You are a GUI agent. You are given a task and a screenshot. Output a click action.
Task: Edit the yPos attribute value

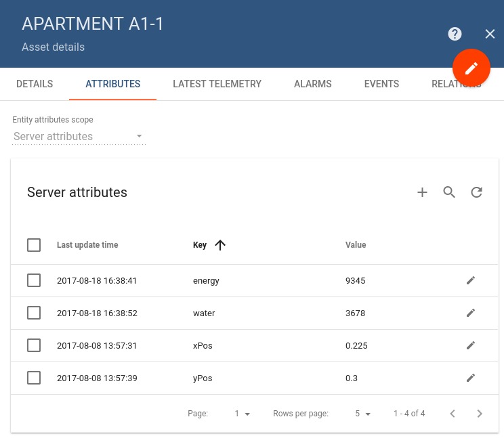point(471,378)
